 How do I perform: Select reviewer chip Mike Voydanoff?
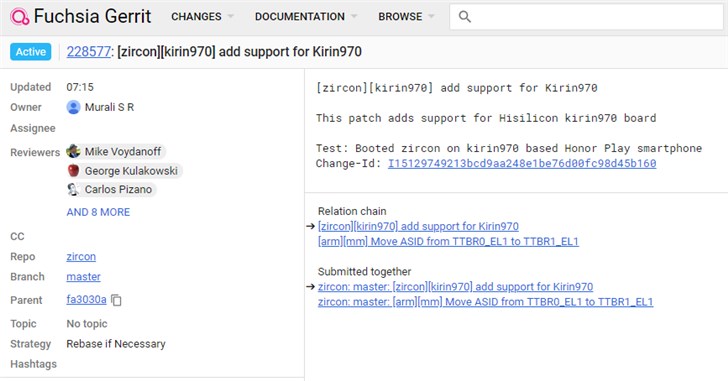[116, 151]
